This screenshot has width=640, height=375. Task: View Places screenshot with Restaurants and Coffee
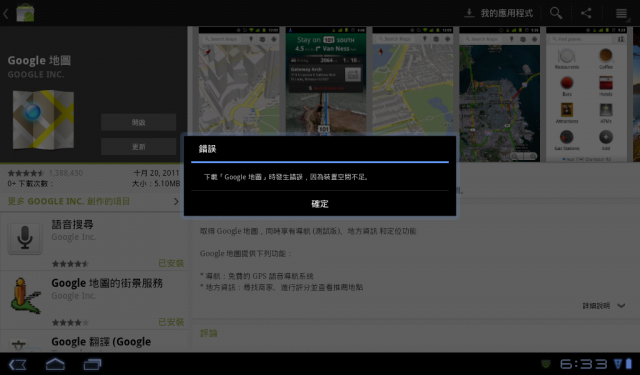(587, 94)
